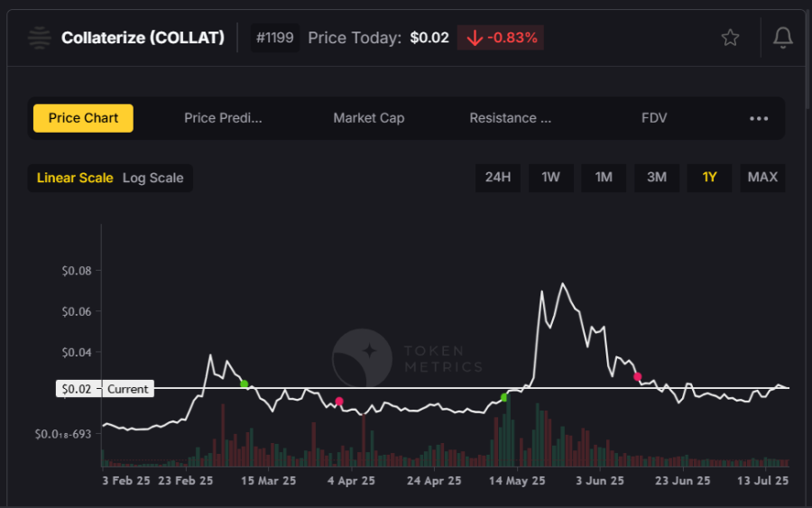Switch to the Market Cap tab
812x508 pixels.
pyautogui.click(x=368, y=118)
